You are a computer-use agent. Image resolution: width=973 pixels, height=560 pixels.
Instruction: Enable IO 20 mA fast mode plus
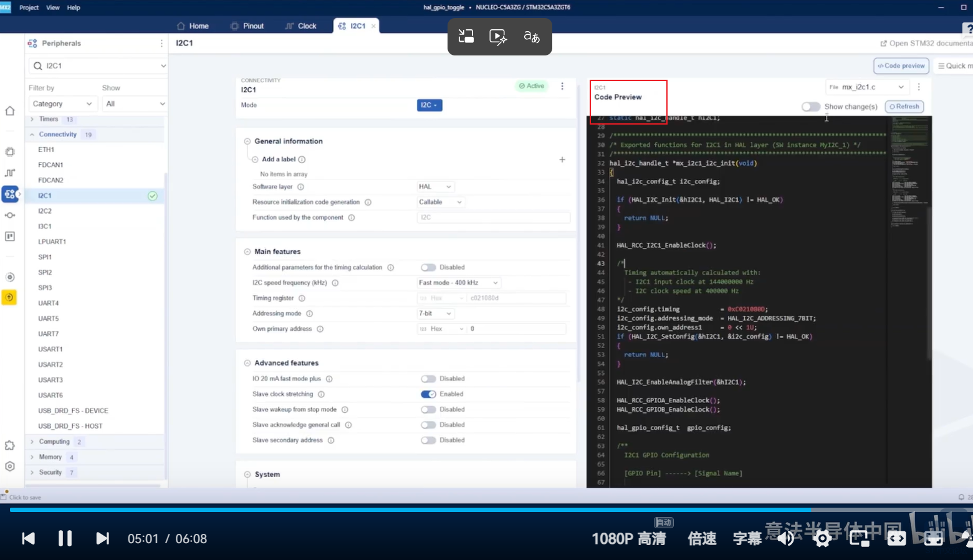(x=428, y=379)
